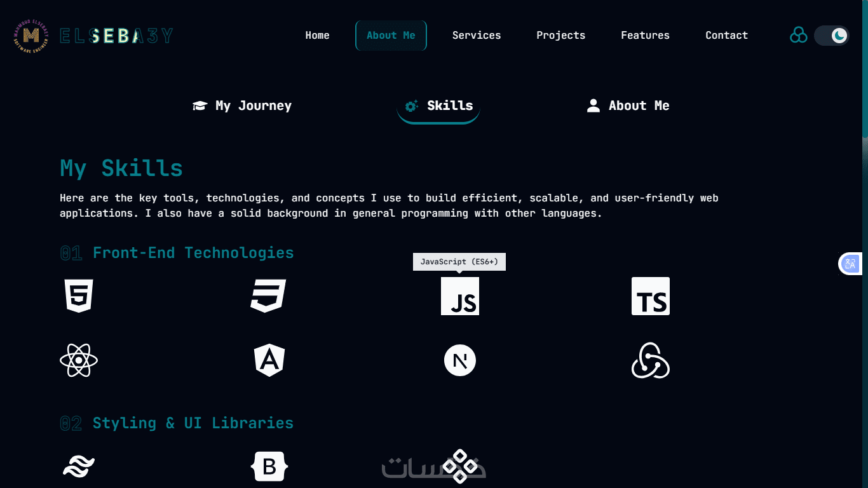Toggle the dark mode moon switch

(x=832, y=36)
